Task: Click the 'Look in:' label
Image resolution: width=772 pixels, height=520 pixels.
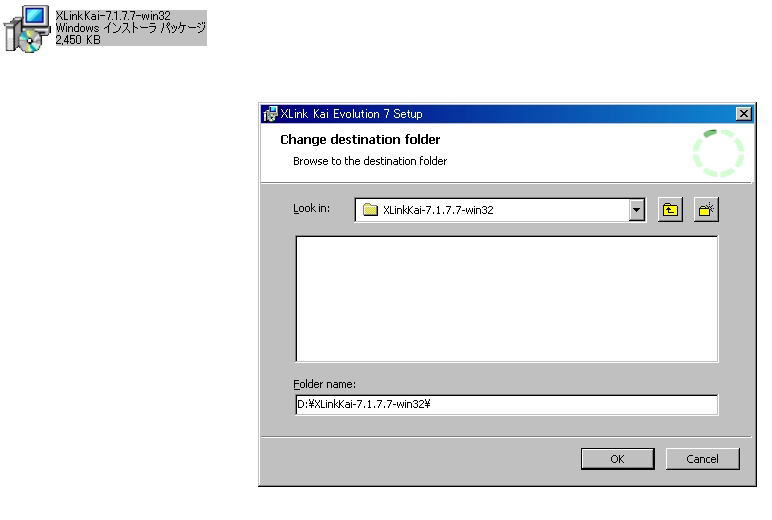Action: [x=311, y=208]
